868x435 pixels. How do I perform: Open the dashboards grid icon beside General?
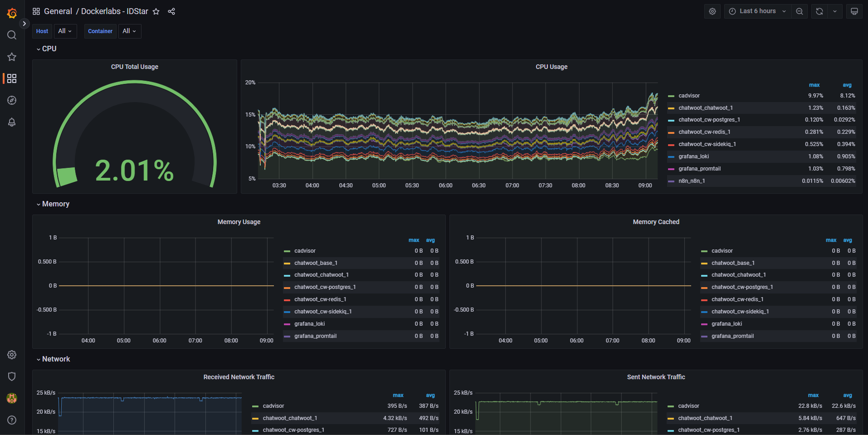(36, 11)
